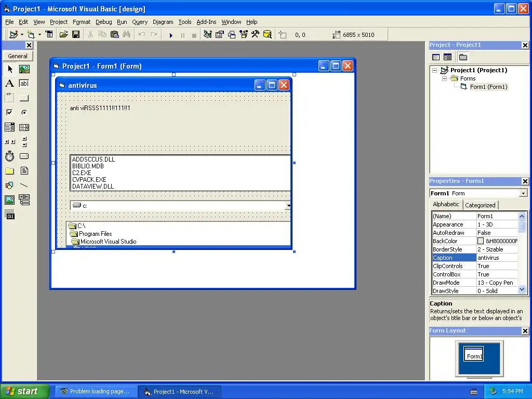Image resolution: width=532 pixels, height=399 pixels.
Task: Switch to Problem loading page taskbar item
Action: click(x=96, y=391)
